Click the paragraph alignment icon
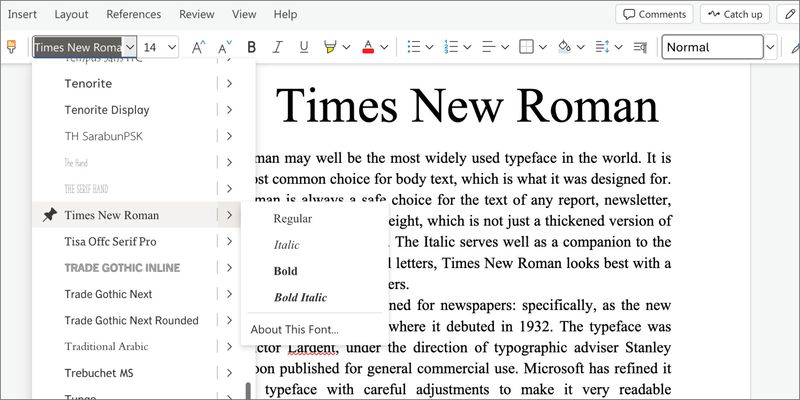Viewport: 800px width, 400px height. point(489,47)
